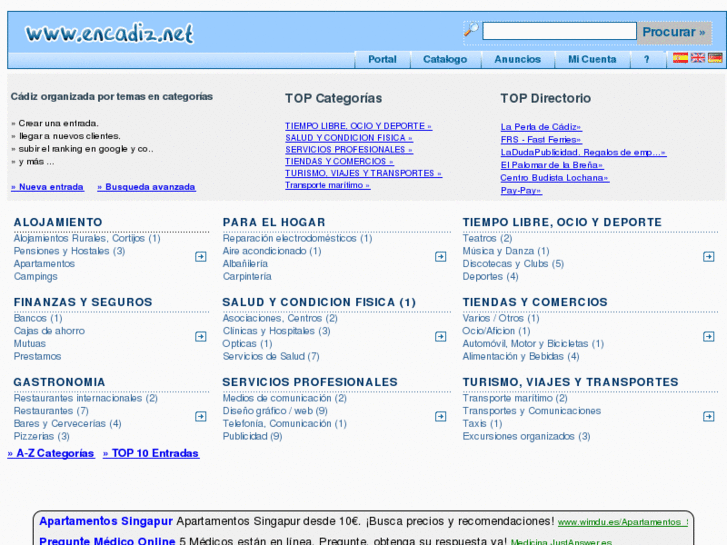Click the search magnifier icon
The image size is (727, 545).
(x=471, y=30)
